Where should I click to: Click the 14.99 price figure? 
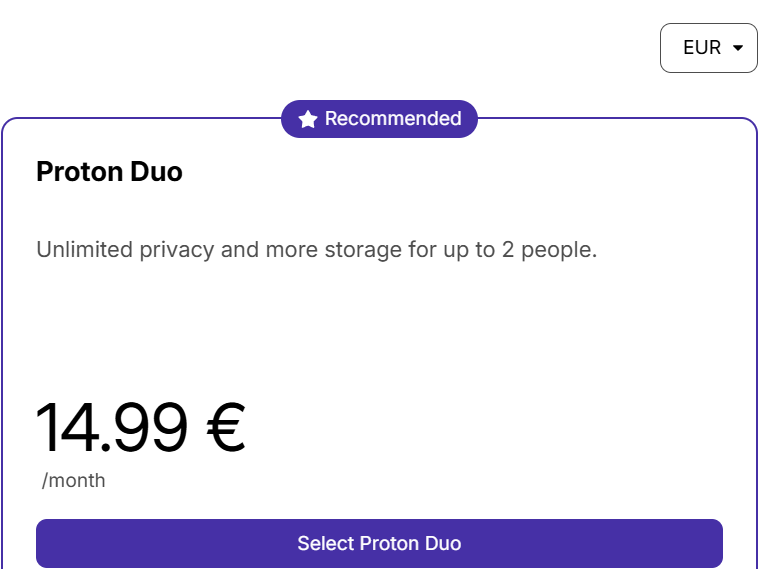[x=112, y=428]
